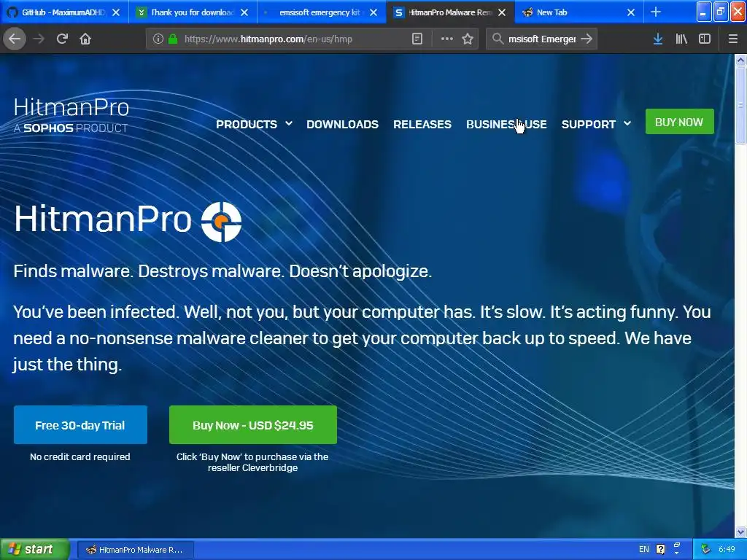View the green padlock connection details
The height and width of the screenshot is (560, 747).
click(x=173, y=39)
